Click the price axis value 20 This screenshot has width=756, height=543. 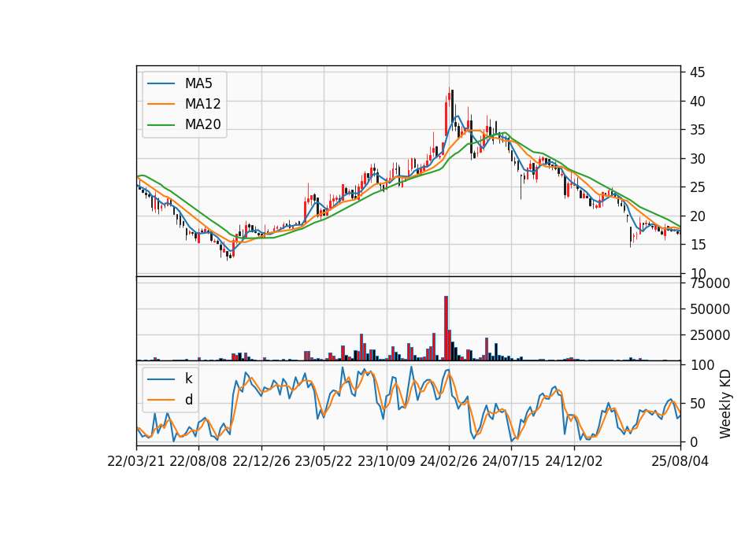tap(697, 216)
